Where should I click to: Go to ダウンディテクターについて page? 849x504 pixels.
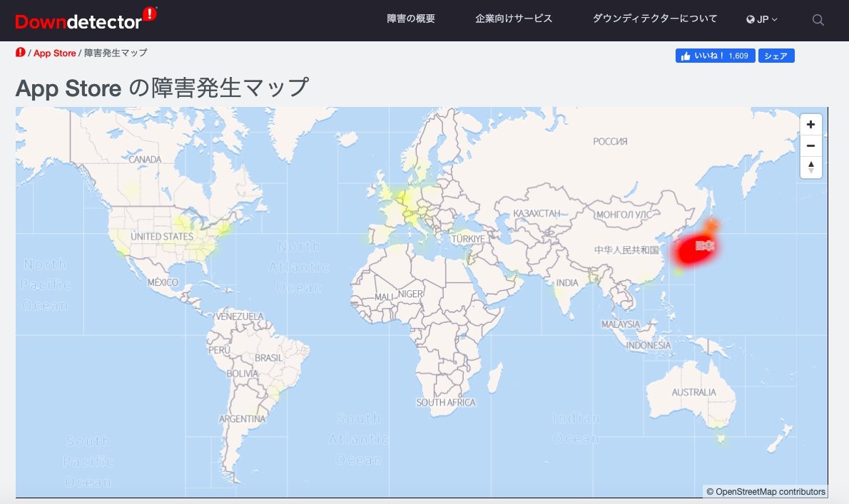coord(655,19)
